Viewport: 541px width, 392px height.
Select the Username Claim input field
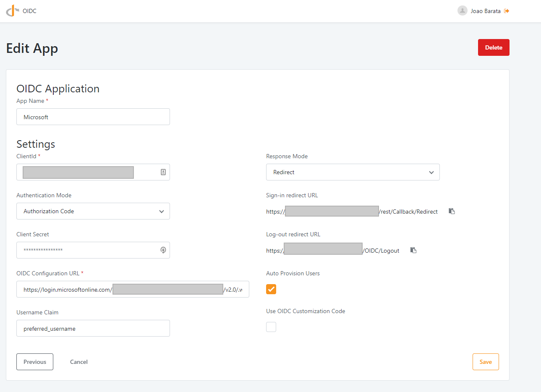(93, 328)
